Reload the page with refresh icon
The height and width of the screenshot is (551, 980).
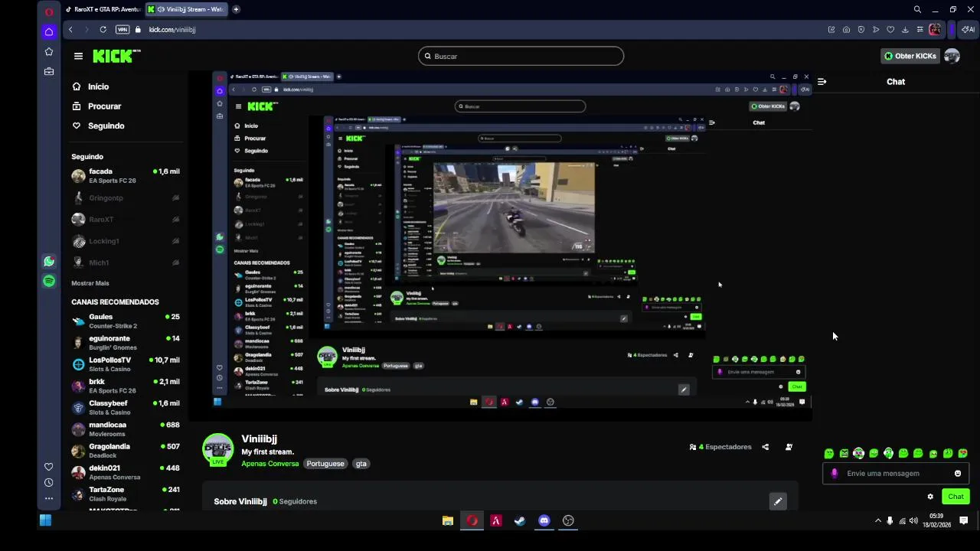[103, 30]
